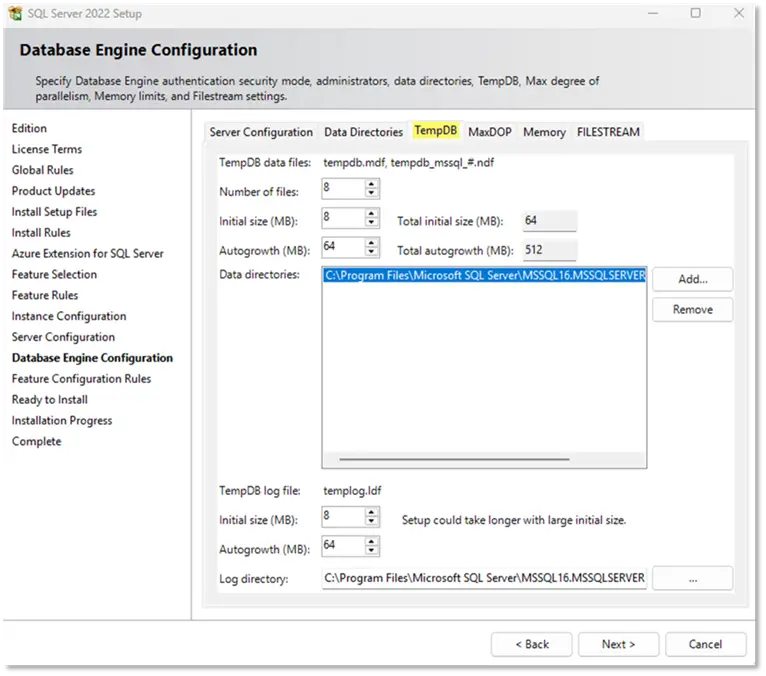The height and width of the screenshot is (676, 766).
Task: Select the highlighted data directory path entry
Action: point(484,275)
